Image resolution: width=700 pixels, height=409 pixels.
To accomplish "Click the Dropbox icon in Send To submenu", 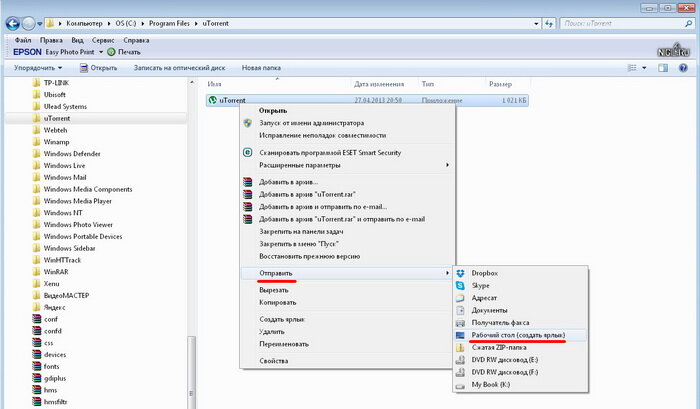I will (460, 273).
